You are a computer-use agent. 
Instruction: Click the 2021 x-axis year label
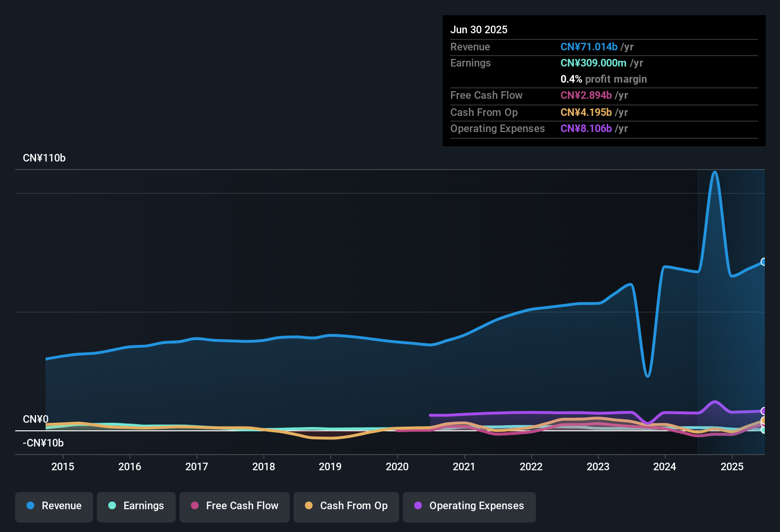point(464,466)
